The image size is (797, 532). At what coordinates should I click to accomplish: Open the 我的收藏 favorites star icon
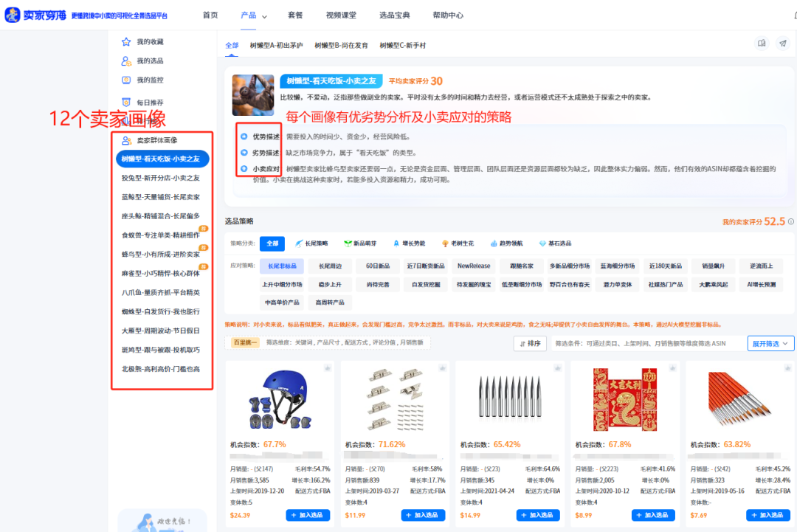pos(125,41)
